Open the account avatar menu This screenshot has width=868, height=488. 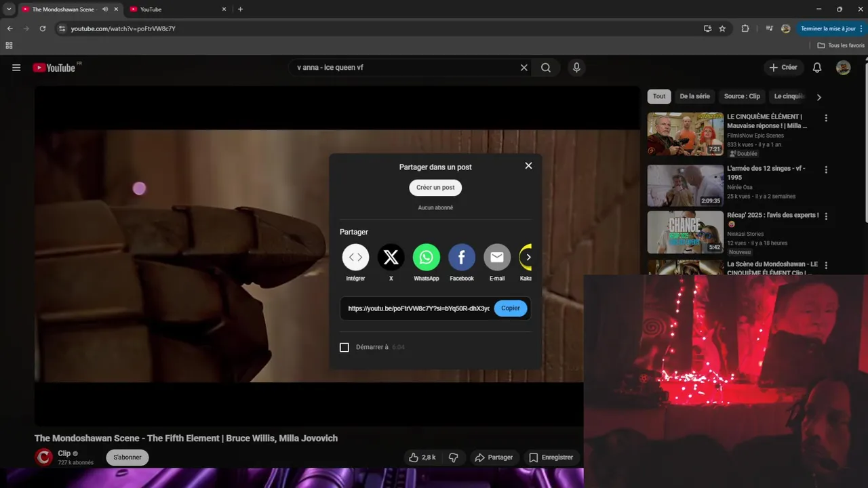click(843, 68)
